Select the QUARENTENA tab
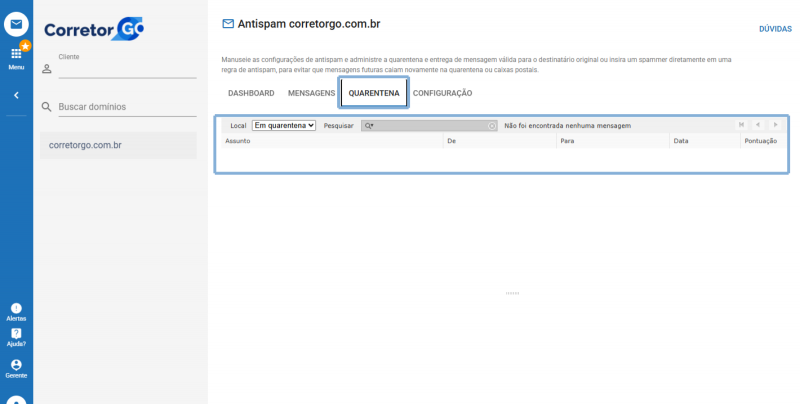This screenshot has height=404, width=800. pyautogui.click(x=374, y=93)
